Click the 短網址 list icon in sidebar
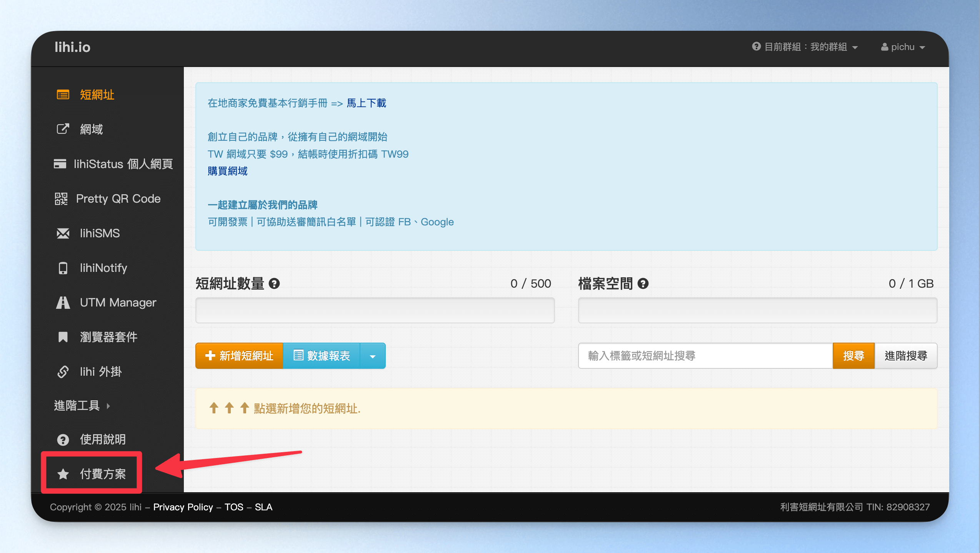This screenshot has height=553, width=980. click(x=63, y=95)
